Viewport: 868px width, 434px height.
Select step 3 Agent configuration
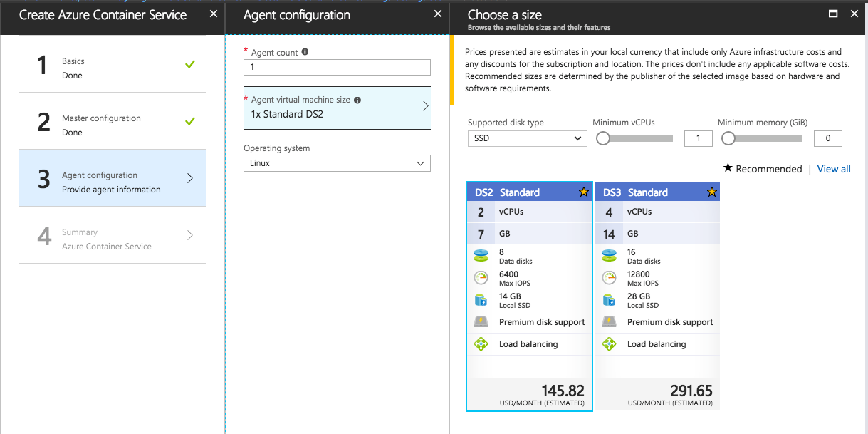[x=113, y=178]
